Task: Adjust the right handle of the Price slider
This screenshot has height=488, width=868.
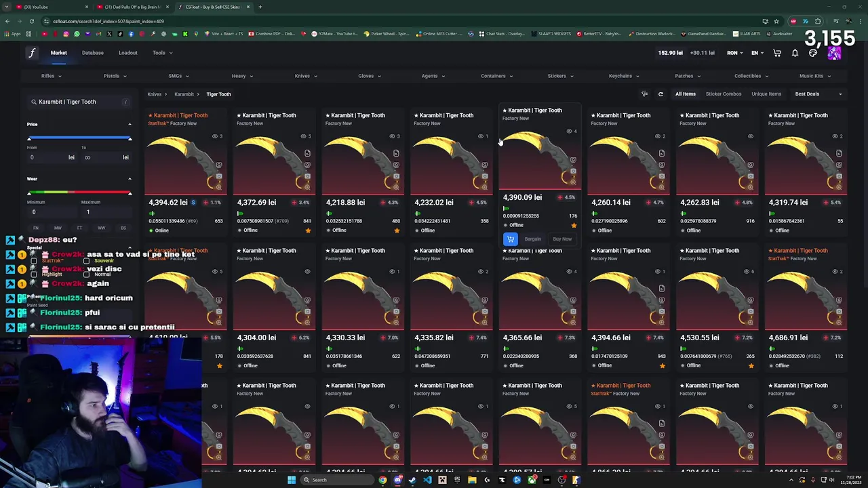Action: [x=130, y=139]
